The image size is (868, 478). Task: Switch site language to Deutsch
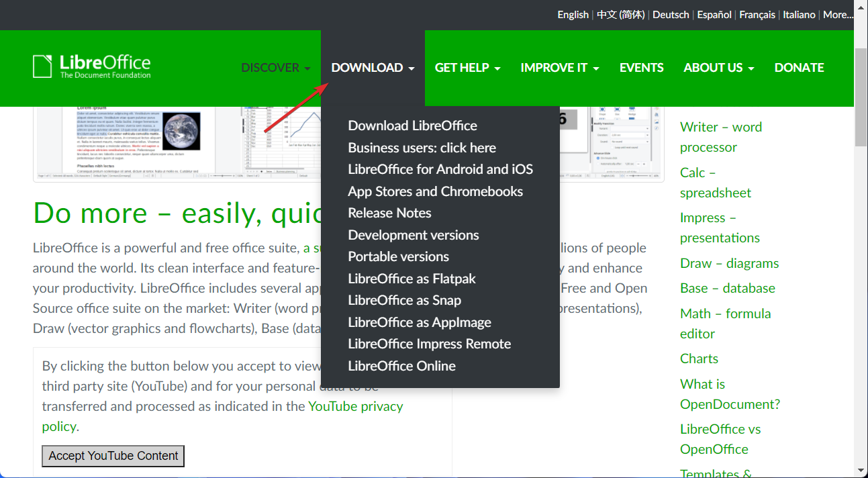(x=671, y=14)
